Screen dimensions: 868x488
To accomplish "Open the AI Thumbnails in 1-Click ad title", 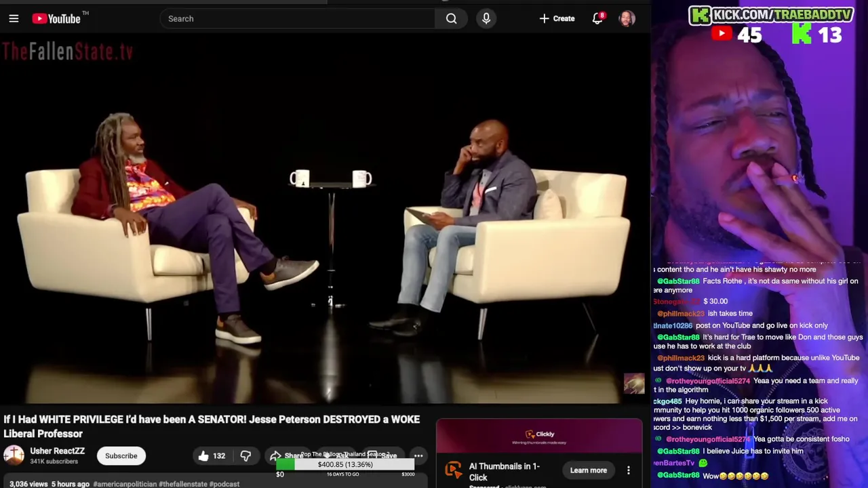I will point(505,472).
